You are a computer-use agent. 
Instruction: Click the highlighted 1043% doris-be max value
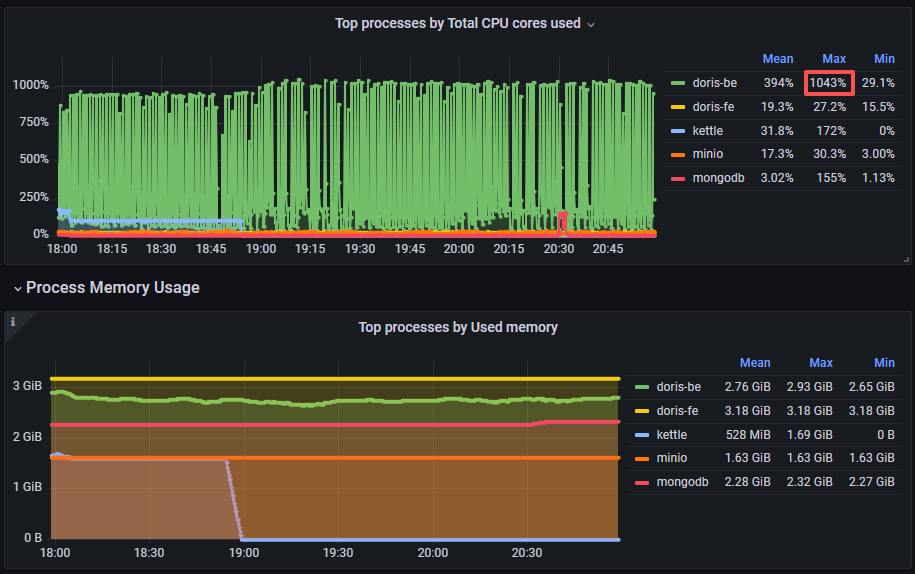click(x=828, y=83)
